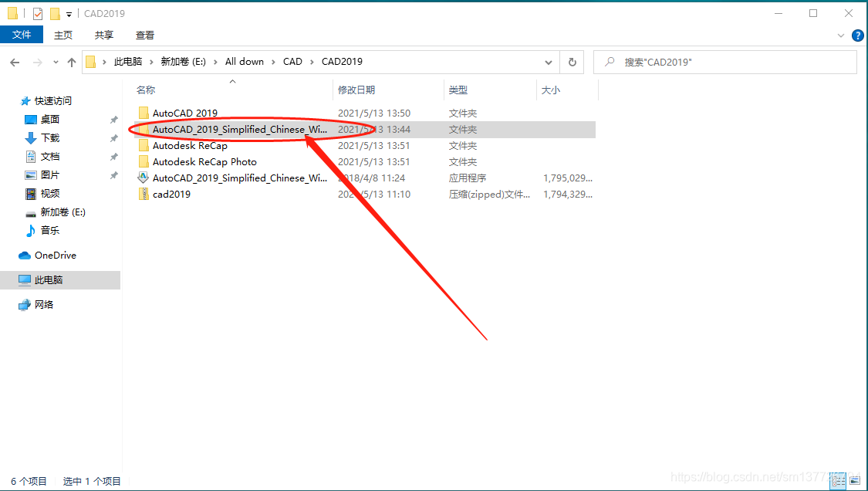Select the AutoCAD 2019 folder icon
Screen dimensions: 868x491
[x=144, y=113]
